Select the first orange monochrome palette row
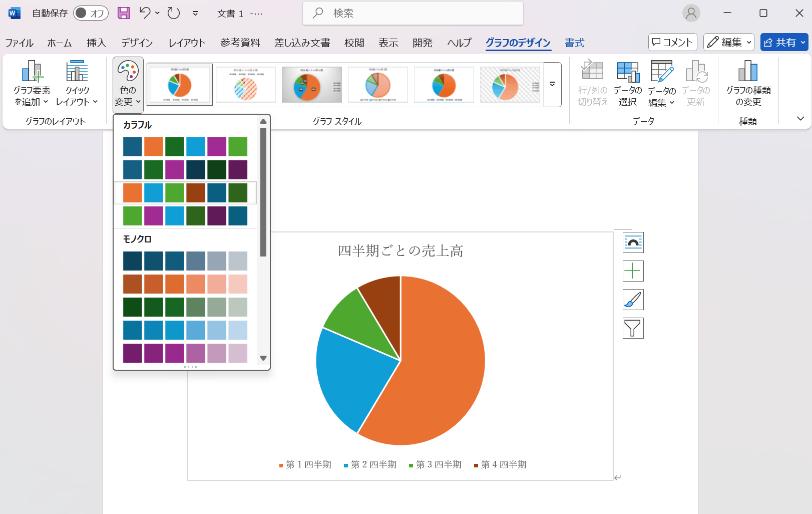The width and height of the screenshot is (812, 514). [x=185, y=284]
